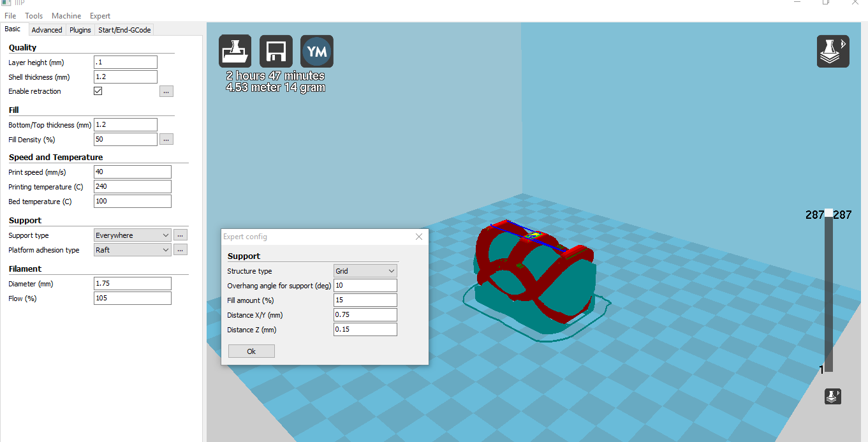Click the '4.53 meter 14 gram' text
868x442 pixels.
pos(276,87)
